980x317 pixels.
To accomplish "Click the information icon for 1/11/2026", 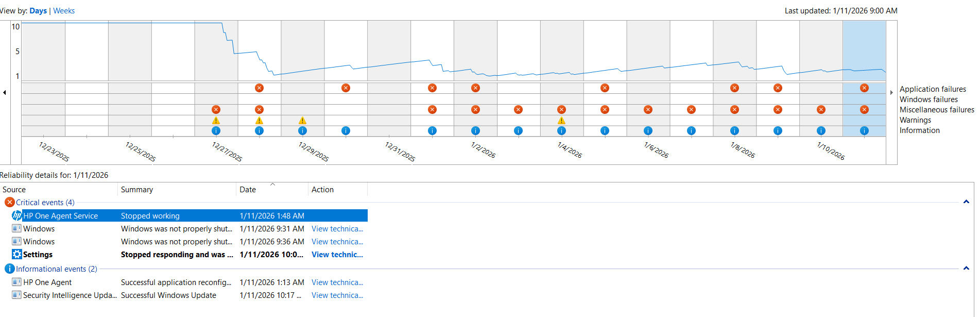I will click(864, 130).
